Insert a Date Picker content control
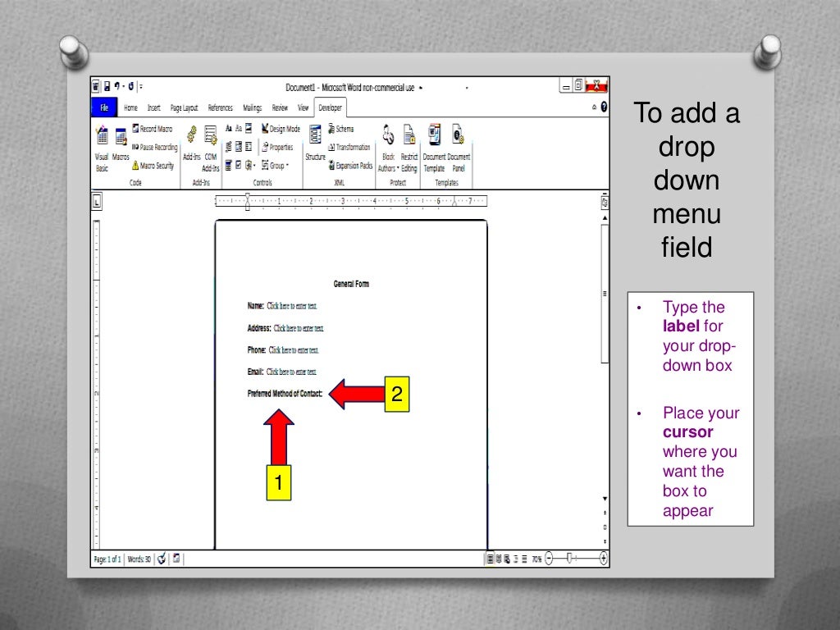The height and width of the screenshot is (630, 840). (x=229, y=165)
